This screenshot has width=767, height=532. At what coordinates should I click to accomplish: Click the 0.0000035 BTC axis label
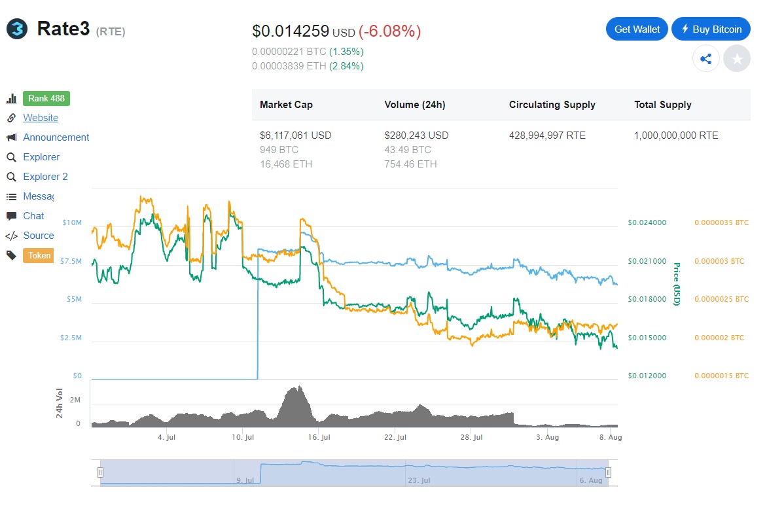point(721,222)
